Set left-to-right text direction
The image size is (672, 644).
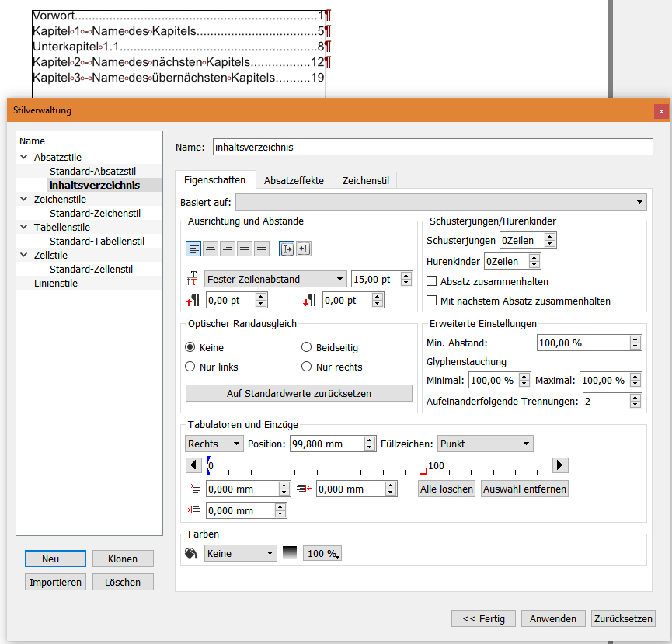[287, 249]
